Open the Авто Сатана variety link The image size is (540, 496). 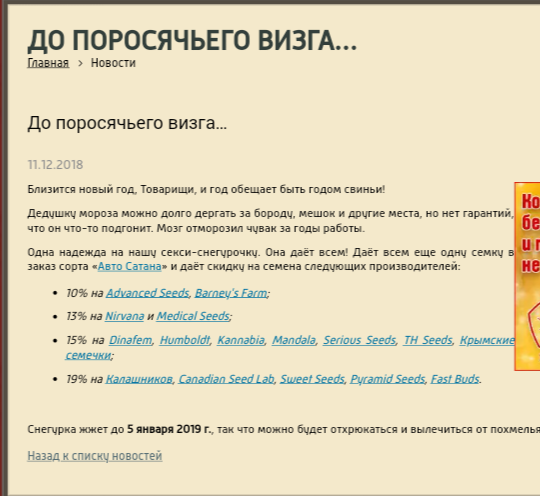pos(129,266)
